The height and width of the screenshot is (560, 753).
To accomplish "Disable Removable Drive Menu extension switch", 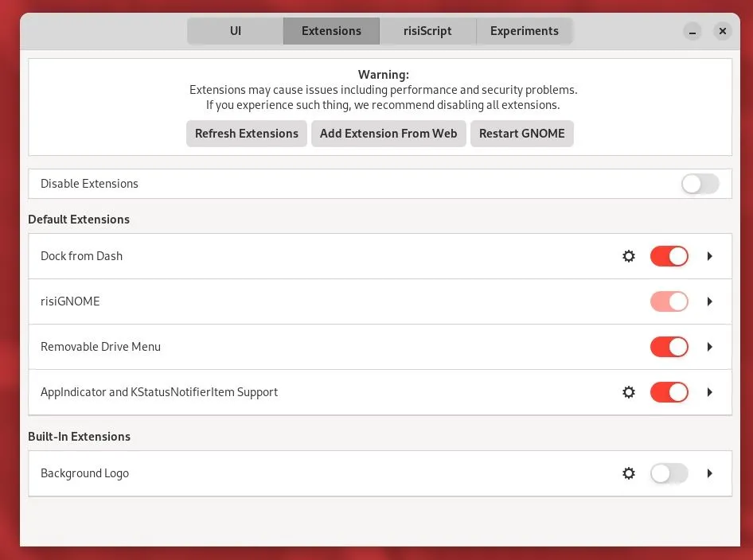I will pyautogui.click(x=669, y=347).
